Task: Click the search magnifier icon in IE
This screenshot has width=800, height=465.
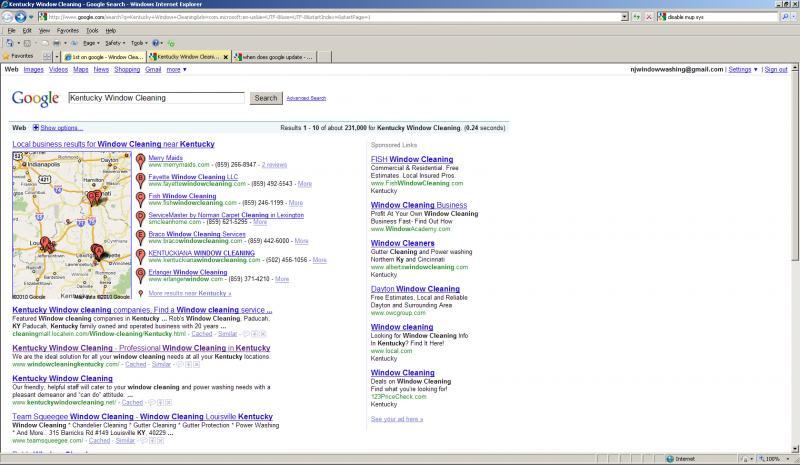Action: (x=785, y=17)
